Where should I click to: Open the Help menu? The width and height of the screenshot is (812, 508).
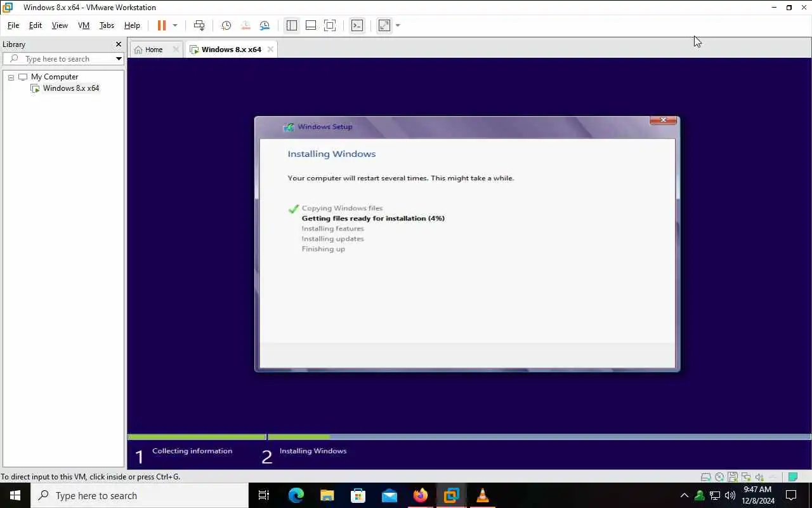pos(132,25)
